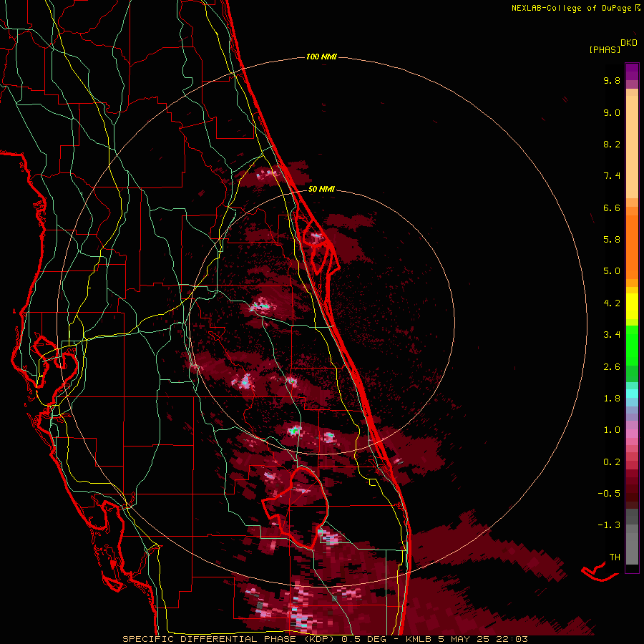Click the 9.8 scale value

click(612, 80)
